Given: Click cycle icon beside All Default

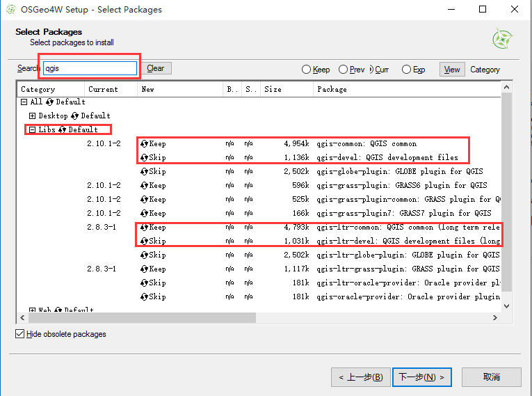Looking at the screenshot, I should tap(50, 102).
